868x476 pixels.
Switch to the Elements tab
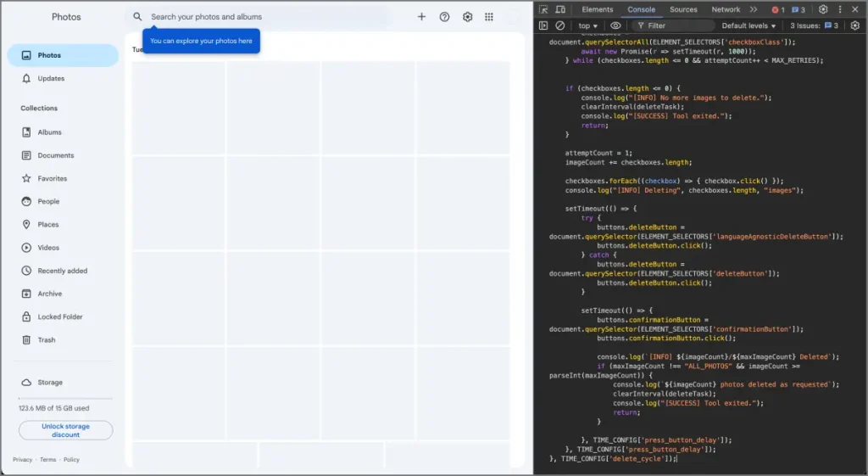click(x=598, y=9)
